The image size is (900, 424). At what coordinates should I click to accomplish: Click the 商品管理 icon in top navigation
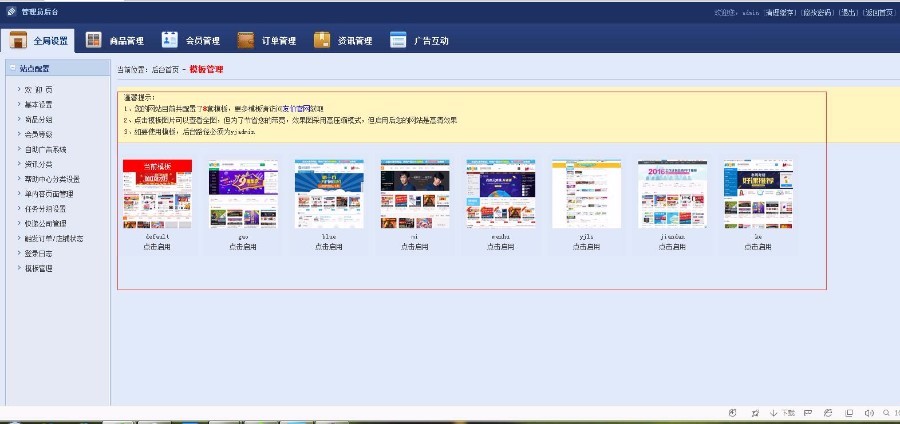coord(93,40)
